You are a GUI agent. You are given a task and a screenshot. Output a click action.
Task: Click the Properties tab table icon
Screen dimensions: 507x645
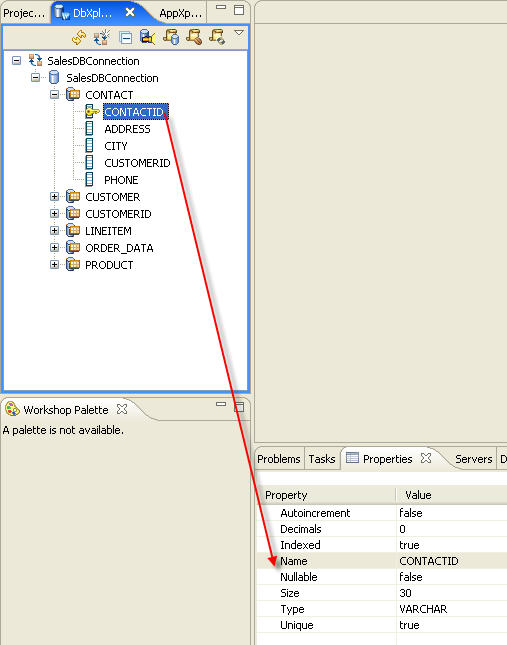(x=352, y=457)
